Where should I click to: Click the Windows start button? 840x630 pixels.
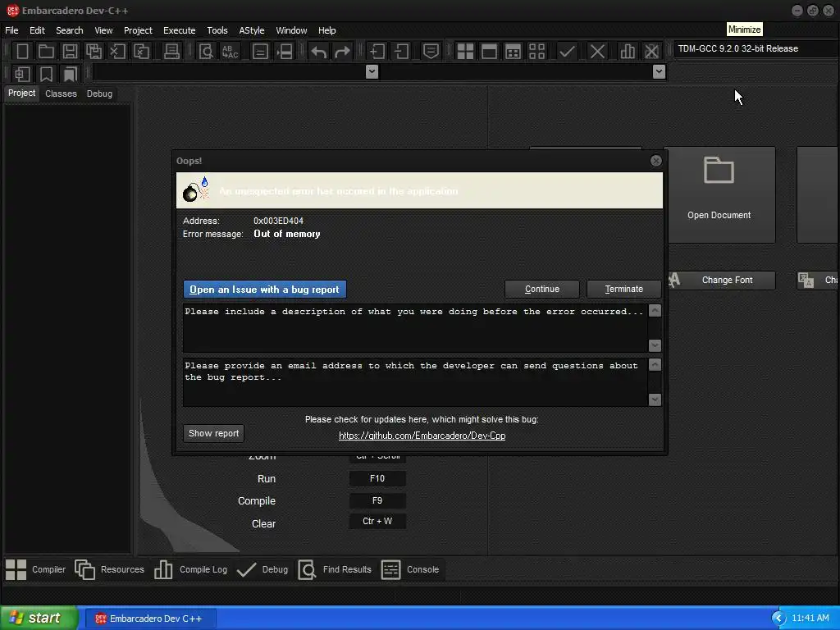point(39,619)
